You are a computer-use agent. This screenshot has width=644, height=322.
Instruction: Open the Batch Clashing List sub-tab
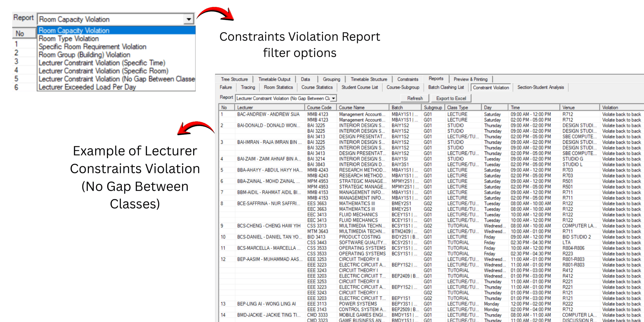pos(446,87)
